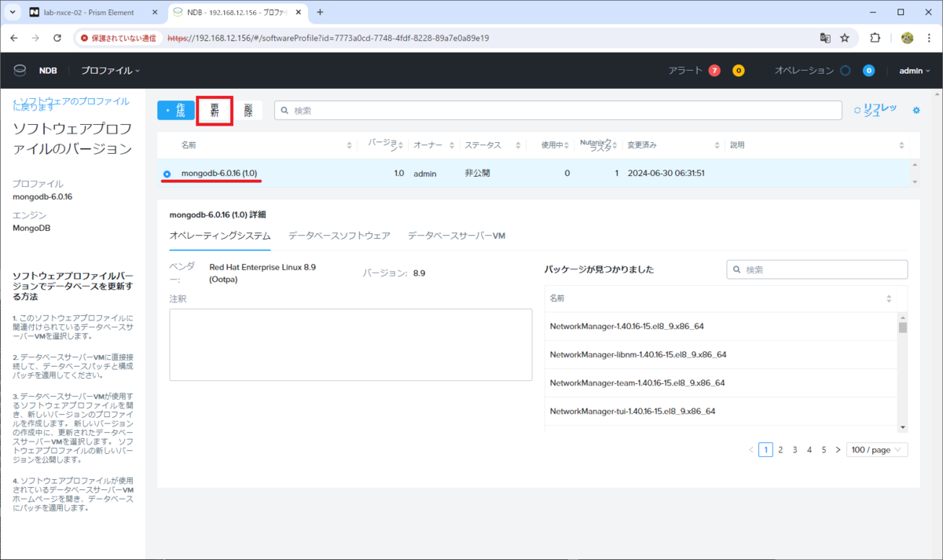Go to the previous page arrow
This screenshot has width=943, height=560.
click(750, 450)
